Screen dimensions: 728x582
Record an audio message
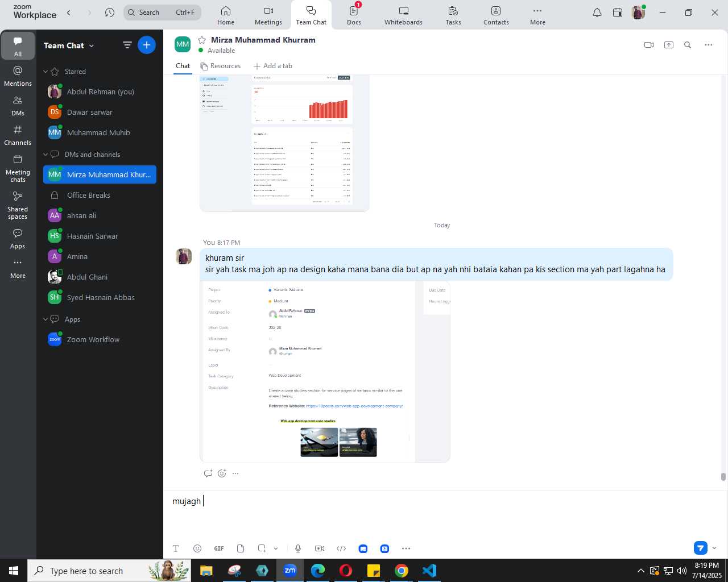pos(298,548)
